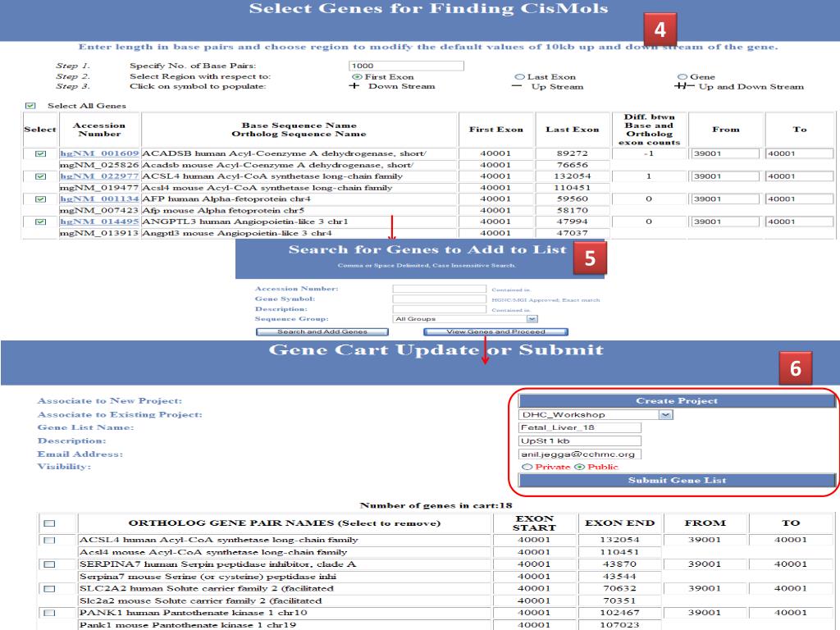Select the Last Exon radio button

[519, 76]
